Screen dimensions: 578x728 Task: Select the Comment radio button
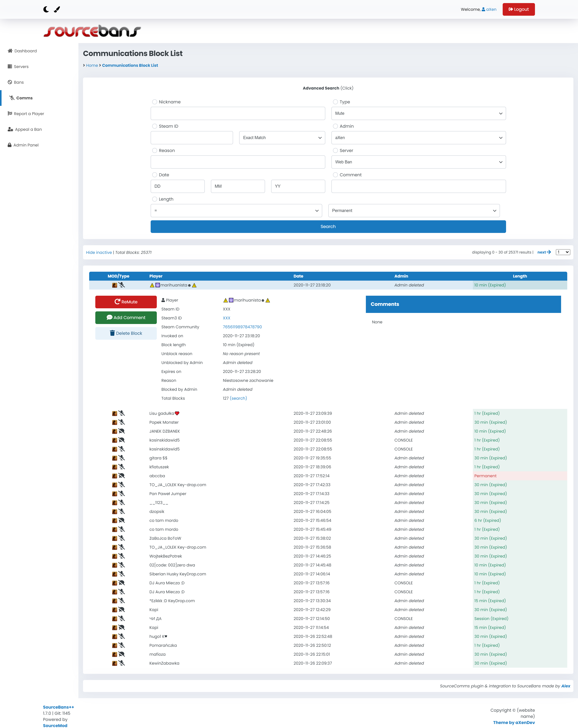pos(335,175)
